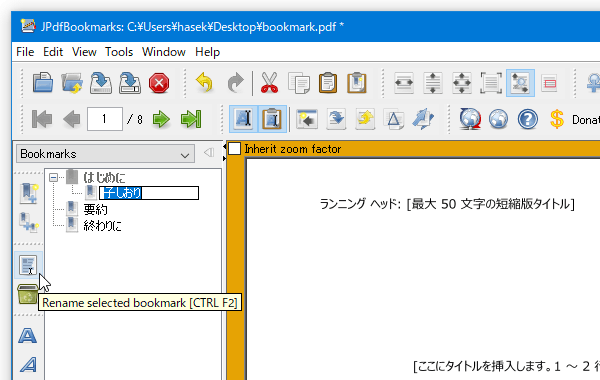Select the fit content rectangle icon
Viewport: 600px width, 380px height.
pyautogui.click(x=491, y=83)
